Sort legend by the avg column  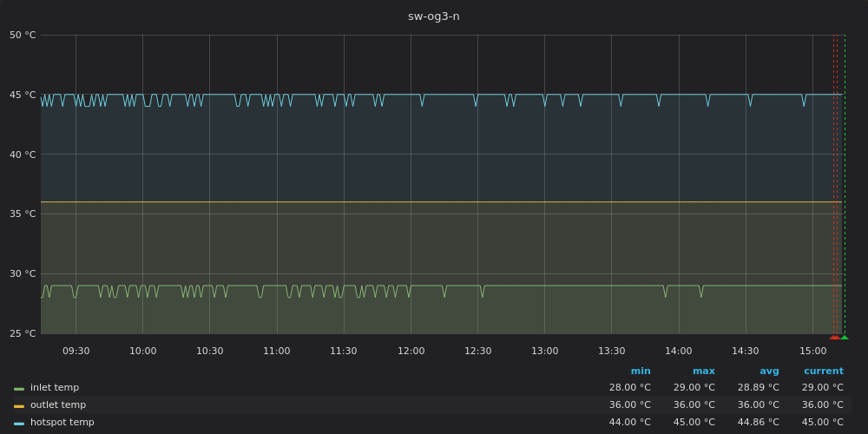769,372
